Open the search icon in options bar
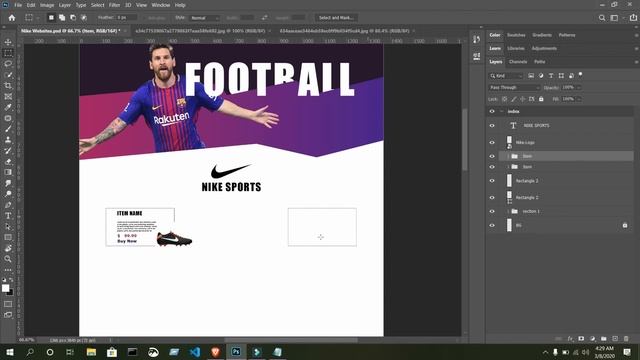Screen dimensions: 640x360 click(x=602, y=18)
